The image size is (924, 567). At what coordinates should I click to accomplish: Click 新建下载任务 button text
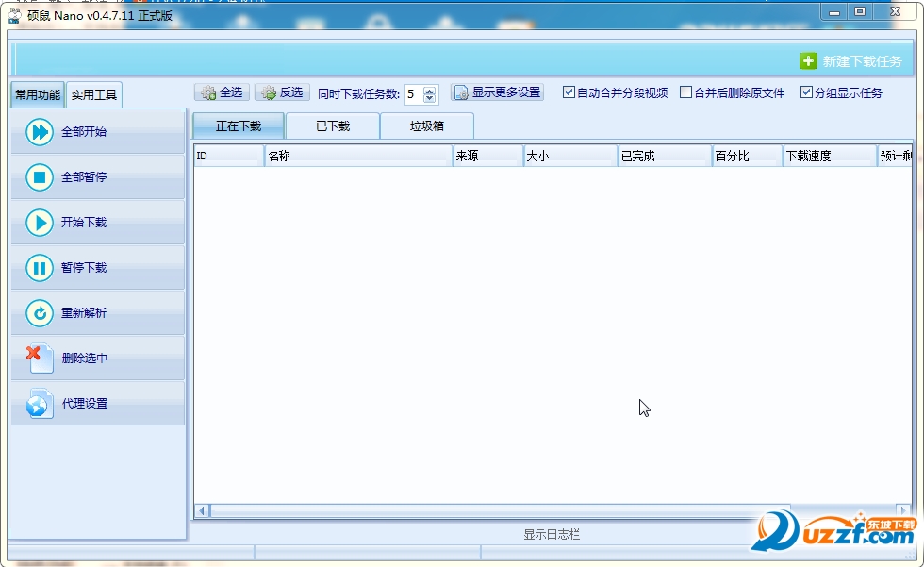tap(862, 61)
